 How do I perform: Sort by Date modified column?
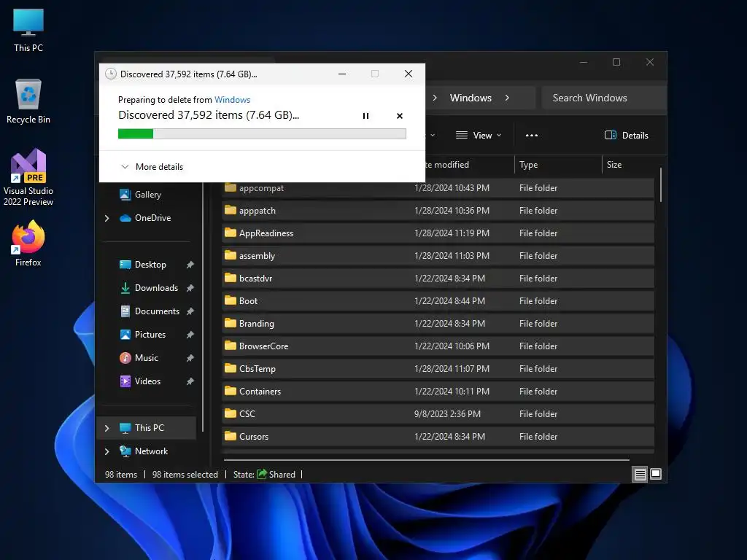(x=446, y=164)
